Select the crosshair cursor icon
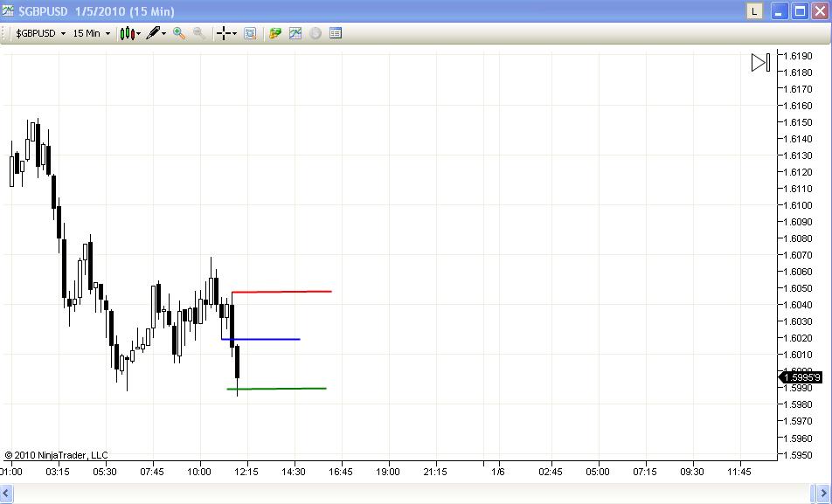 tap(224, 33)
